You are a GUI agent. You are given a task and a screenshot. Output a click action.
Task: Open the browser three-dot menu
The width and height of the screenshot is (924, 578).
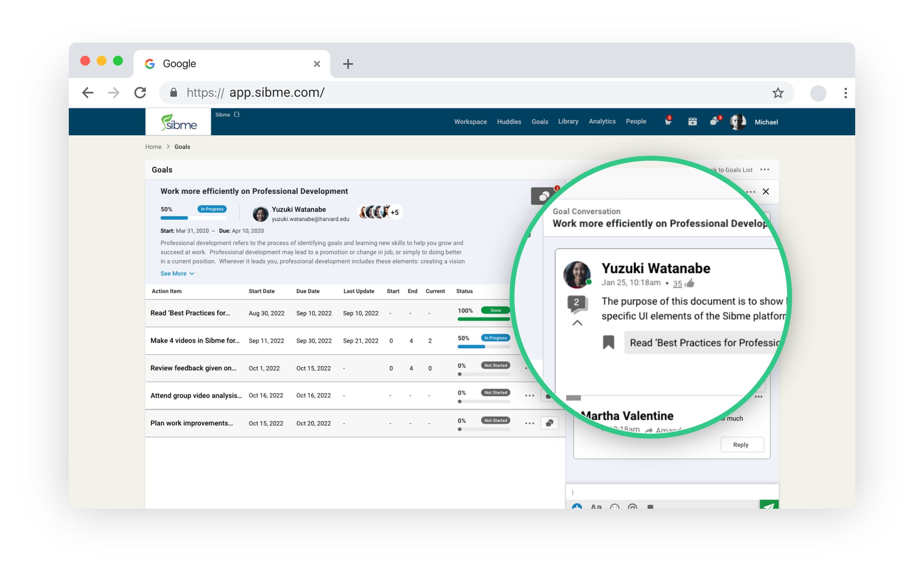(845, 93)
